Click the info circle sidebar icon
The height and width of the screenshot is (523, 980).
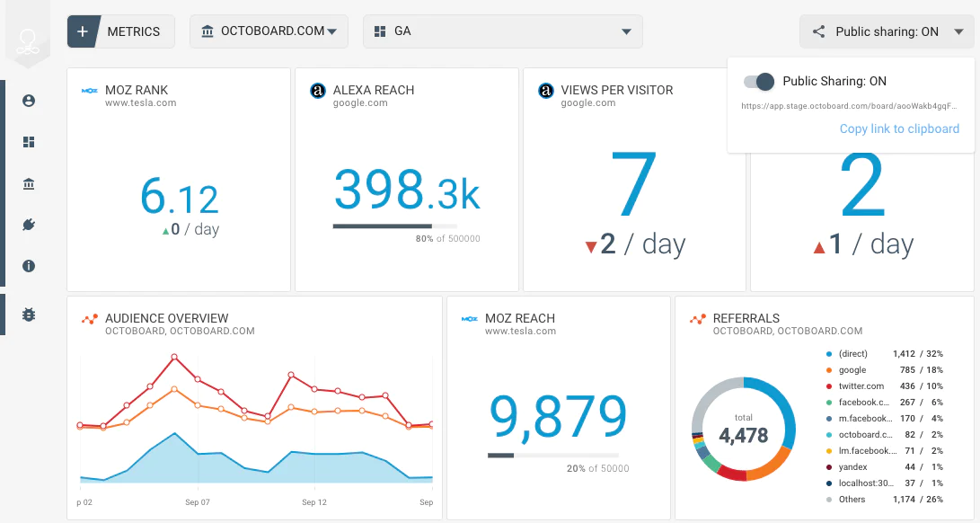(29, 266)
